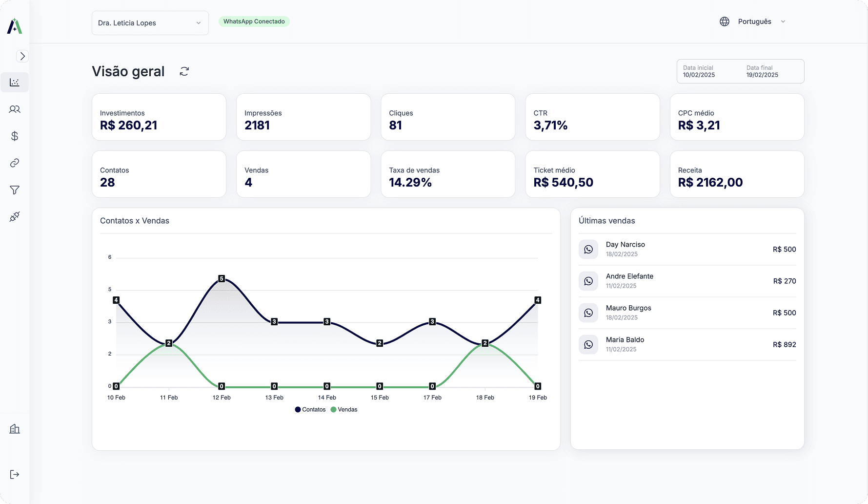
Task: Click the logout icon in sidebar
Action: point(15,474)
